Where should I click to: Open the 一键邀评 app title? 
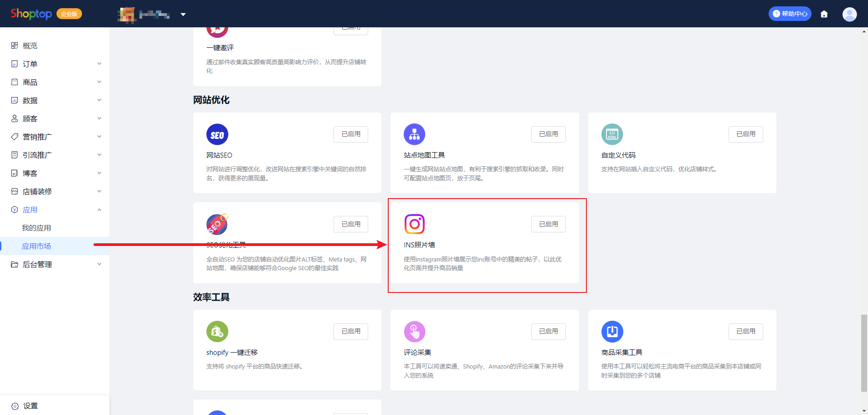(220, 48)
